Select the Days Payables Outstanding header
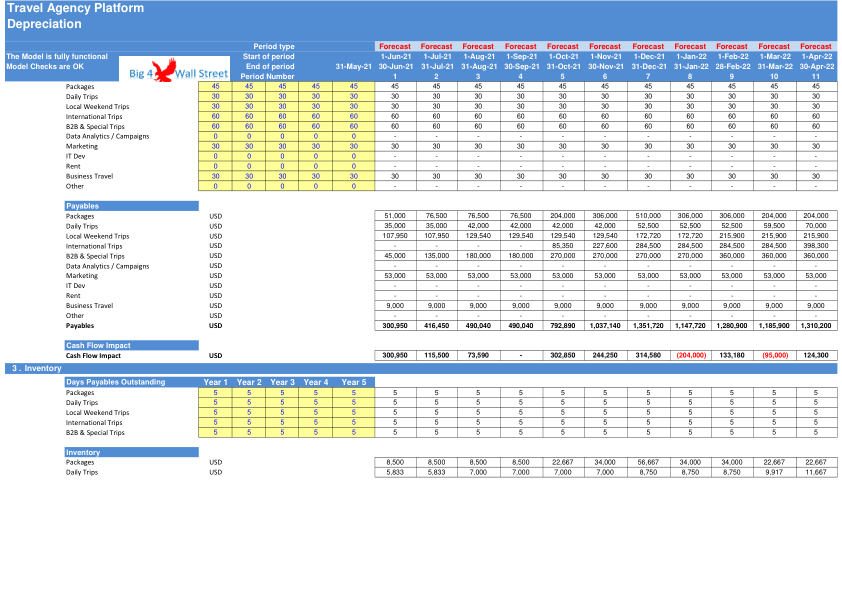 (x=132, y=382)
